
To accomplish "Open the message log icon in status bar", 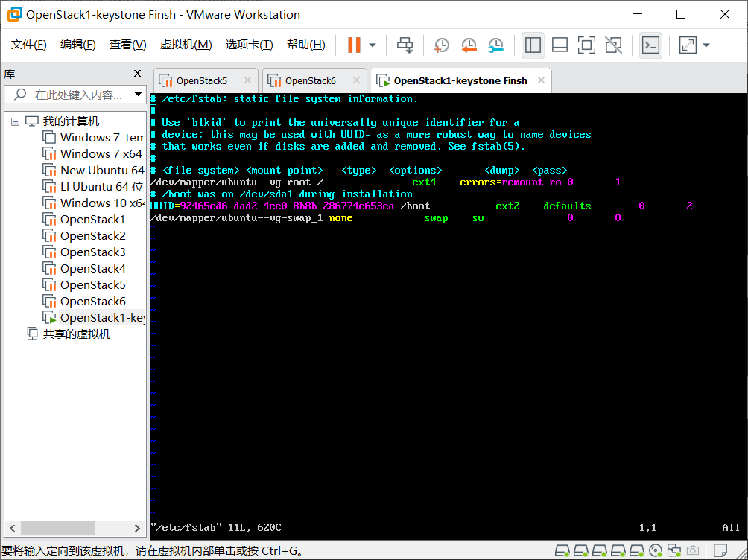I will 720,551.
